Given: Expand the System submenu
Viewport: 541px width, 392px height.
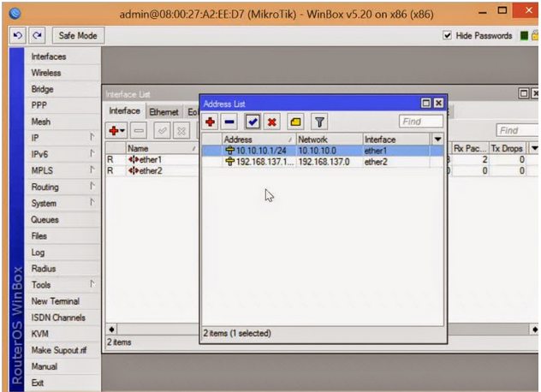Looking at the screenshot, I should coord(62,203).
